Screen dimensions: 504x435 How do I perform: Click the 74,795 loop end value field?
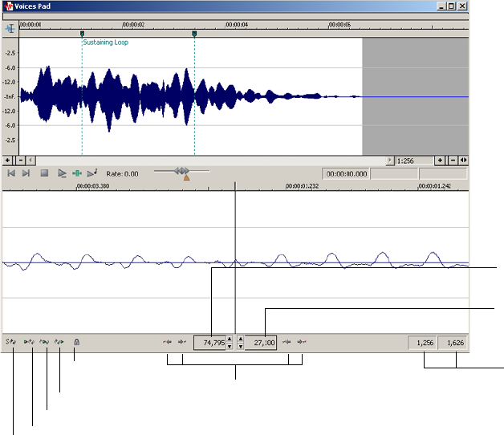click(x=210, y=343)
